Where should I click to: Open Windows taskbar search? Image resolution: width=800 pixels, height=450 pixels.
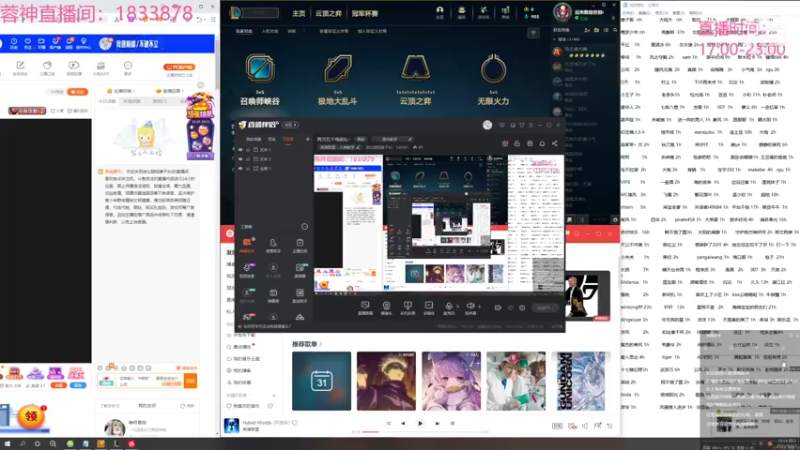point(22,444)
